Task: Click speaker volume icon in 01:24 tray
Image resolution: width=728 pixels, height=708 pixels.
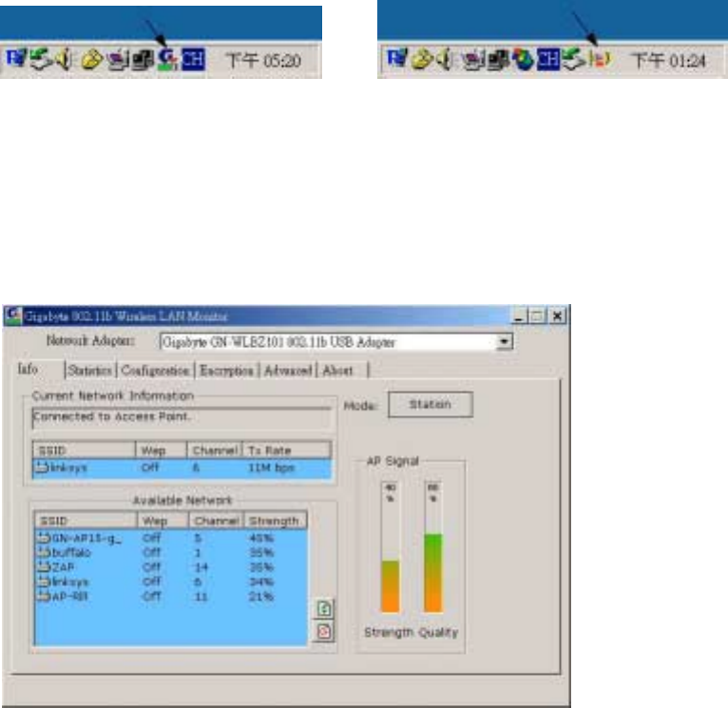Action: 446,60
